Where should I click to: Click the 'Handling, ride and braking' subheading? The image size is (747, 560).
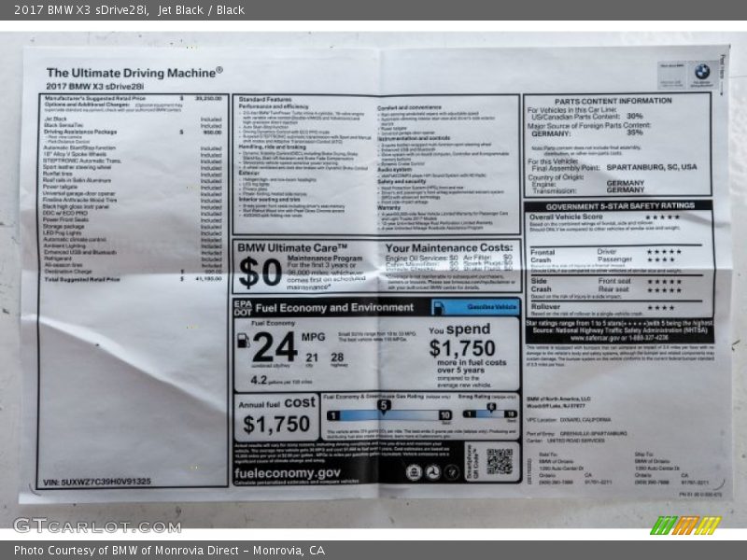[272, 147]
